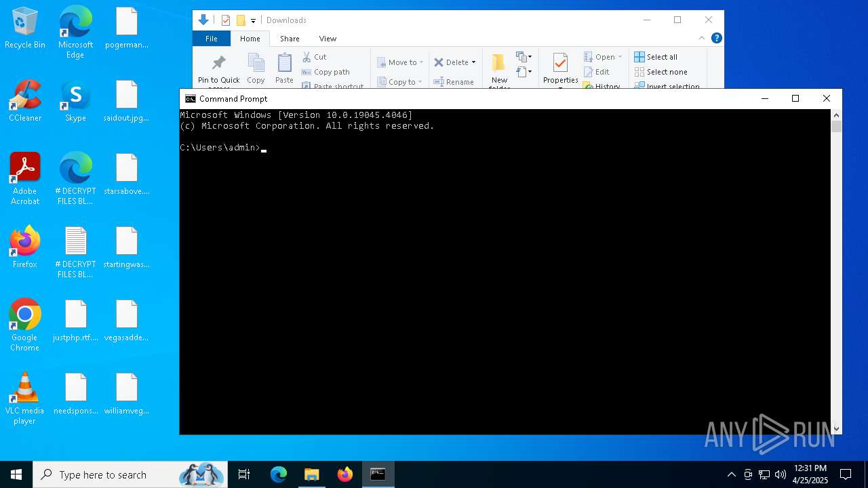Open Firefox from the taskbar
Screen dimensions: 868x488
(x=345, y=474)
